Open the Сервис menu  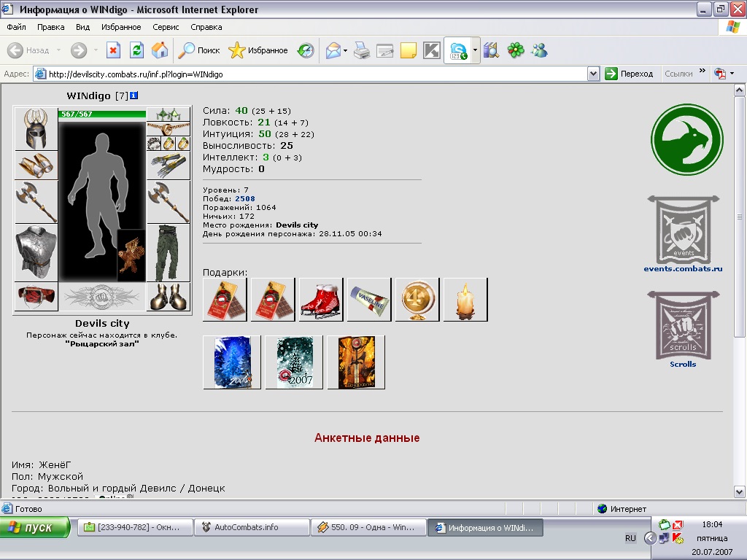pos(166,27)
